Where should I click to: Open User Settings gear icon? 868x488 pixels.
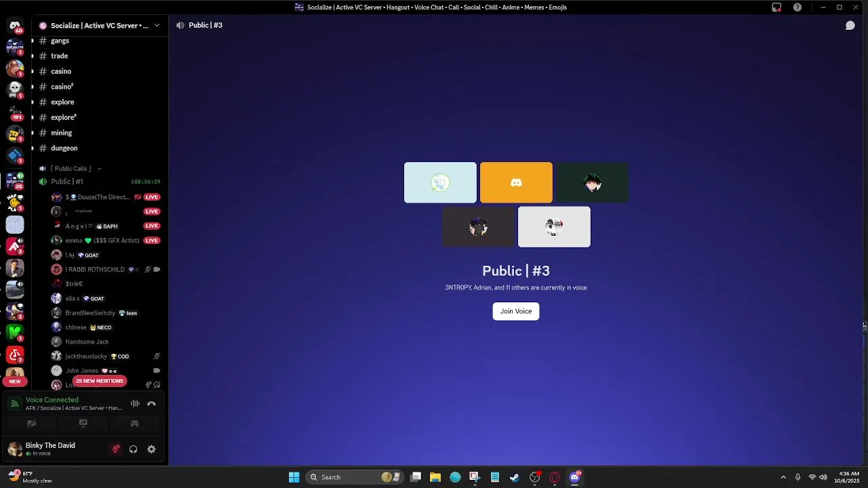coord(151,449)
